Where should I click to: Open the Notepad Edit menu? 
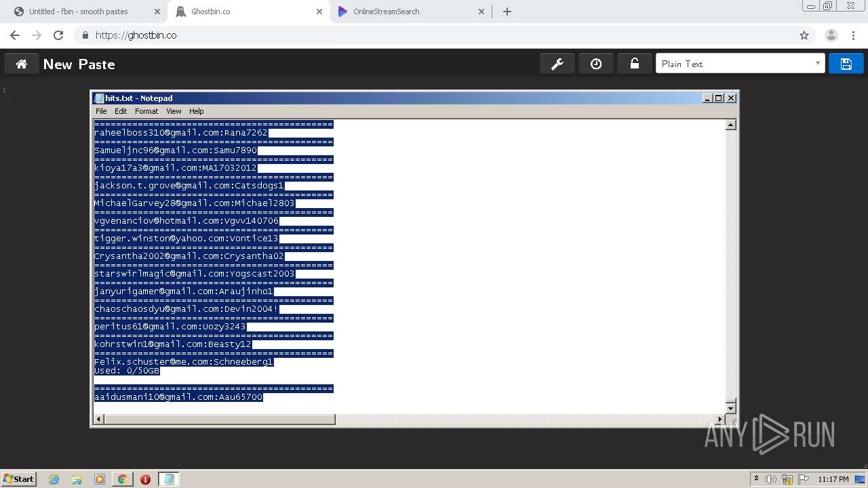pos(121,111)
